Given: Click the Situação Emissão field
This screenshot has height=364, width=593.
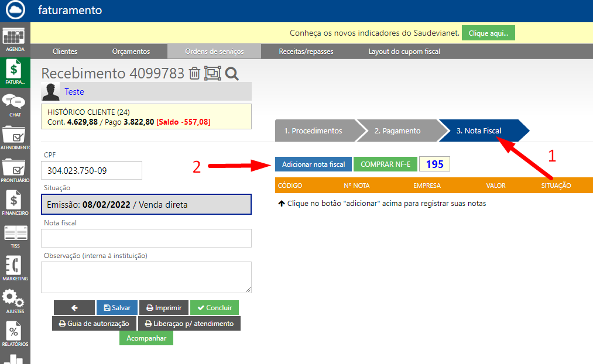Looking at the screenshot, I should point(146,204).
